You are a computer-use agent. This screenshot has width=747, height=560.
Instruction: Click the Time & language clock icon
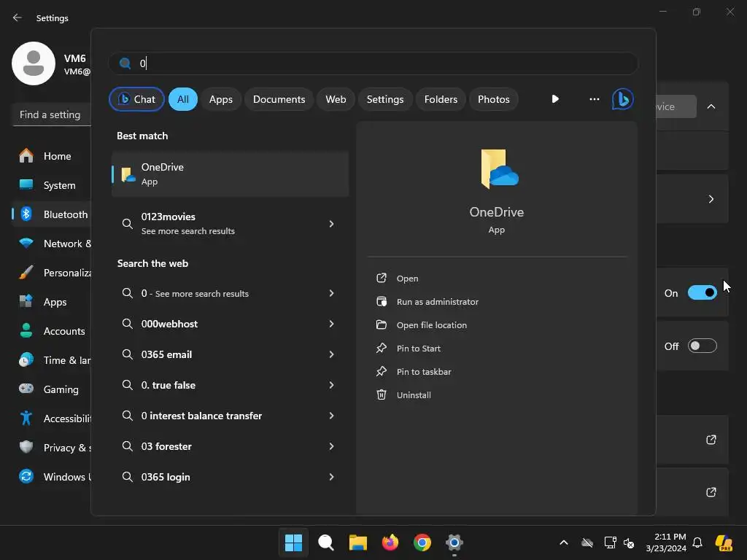pos(26,360)
